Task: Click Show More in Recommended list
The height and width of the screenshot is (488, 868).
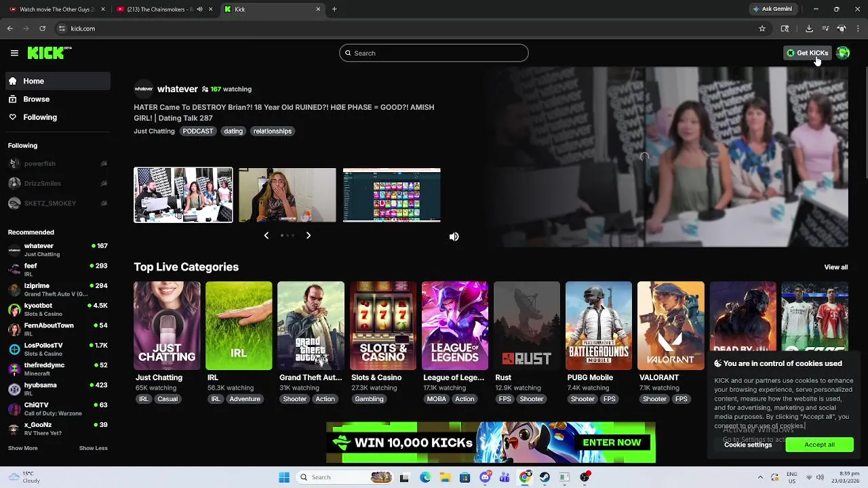Action: 22,448
